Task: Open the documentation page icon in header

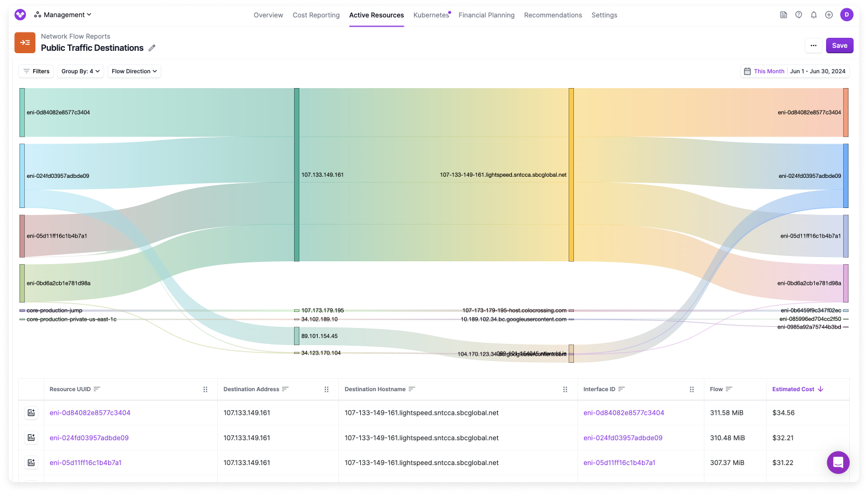Action: coord(784,15)
